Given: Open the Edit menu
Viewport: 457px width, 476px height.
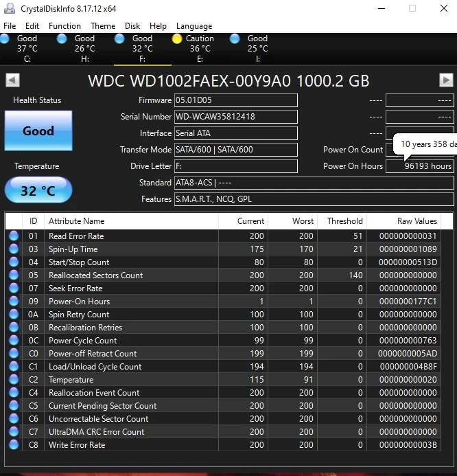Looking at the screenshot, I should 32,26.
